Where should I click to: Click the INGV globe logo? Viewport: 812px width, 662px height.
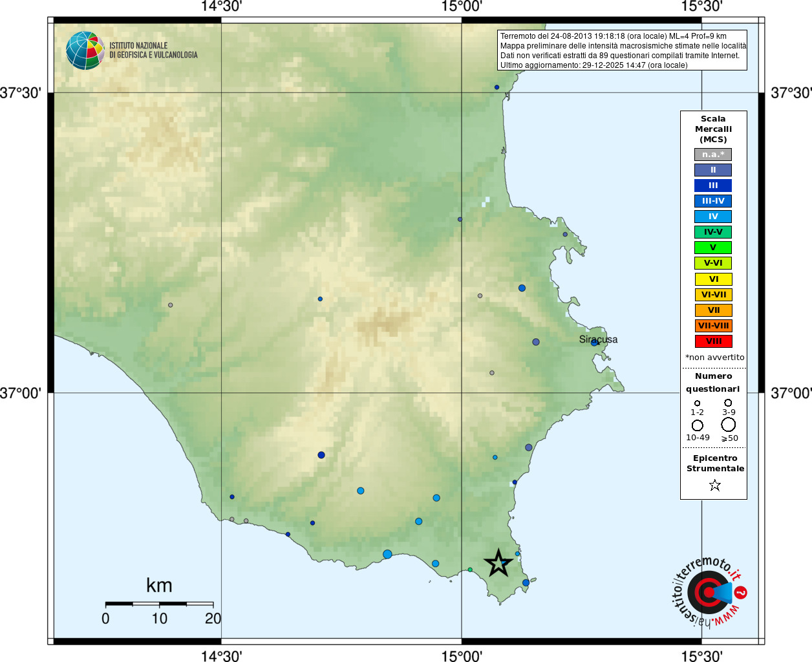[85, 50]
